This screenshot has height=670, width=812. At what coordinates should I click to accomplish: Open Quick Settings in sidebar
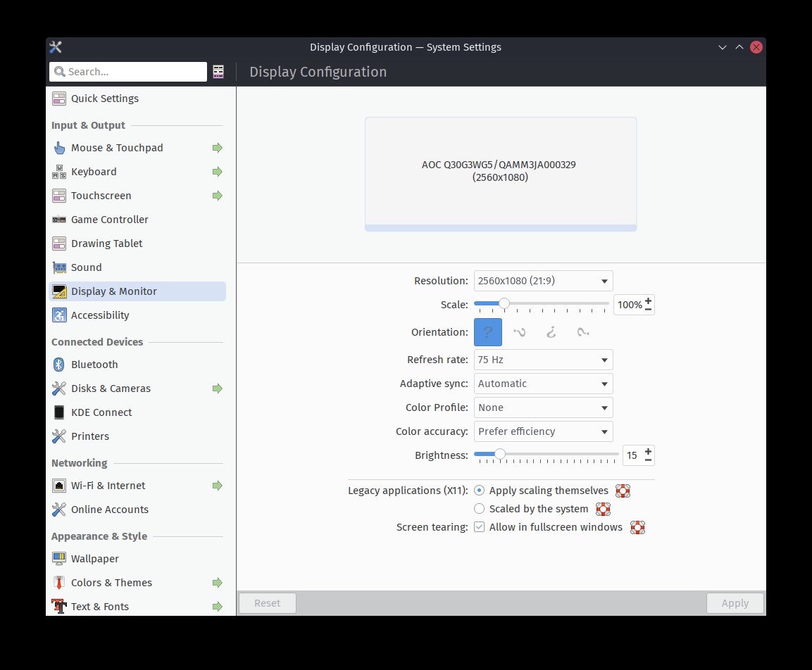pyautogui.click(x=137, y=99)
